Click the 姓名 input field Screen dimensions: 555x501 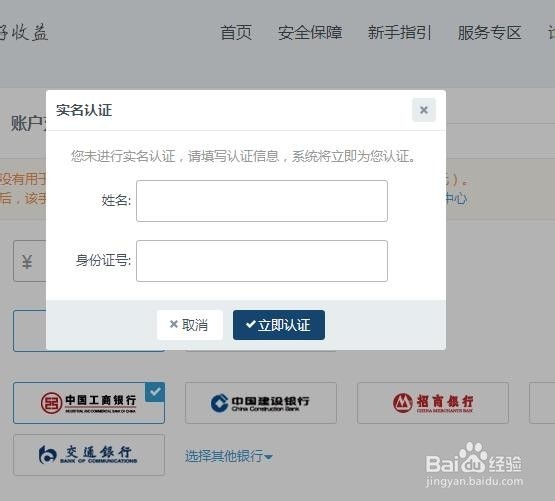pos(262,201)
